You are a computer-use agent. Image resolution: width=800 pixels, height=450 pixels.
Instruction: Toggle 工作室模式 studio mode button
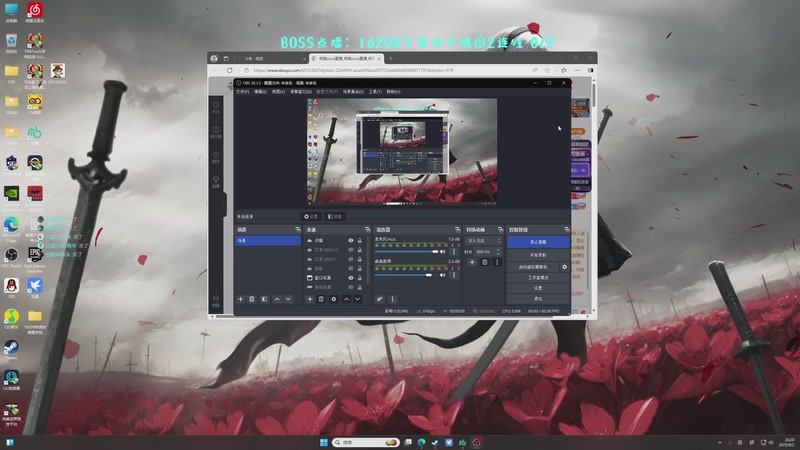click(x=538, y=278)
